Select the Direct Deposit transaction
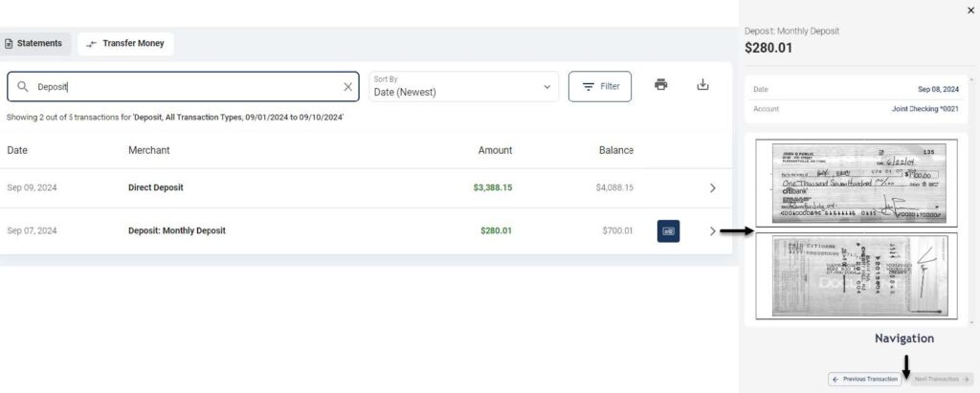980x393 pixels. [x=366, y=188]
